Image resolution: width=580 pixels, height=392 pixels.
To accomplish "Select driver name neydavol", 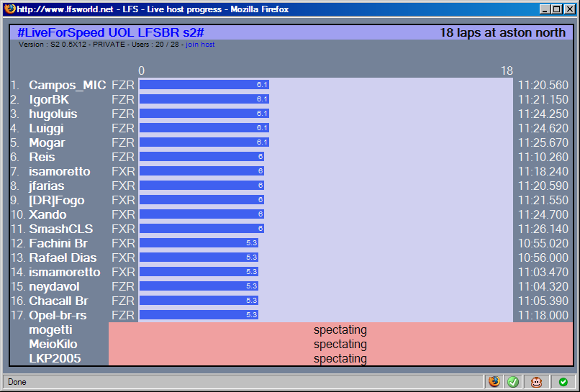I will (54, 286).
